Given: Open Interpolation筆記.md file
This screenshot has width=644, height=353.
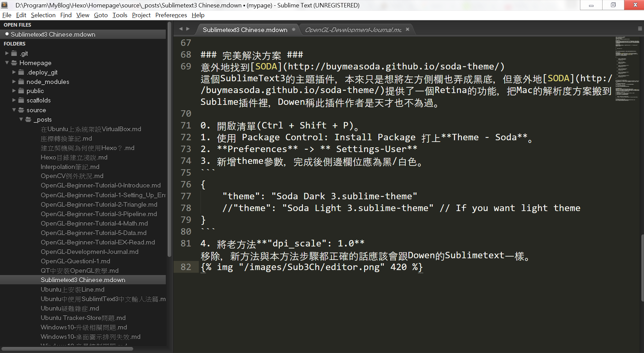Looking at the screenshot, I should pos(70,167).
